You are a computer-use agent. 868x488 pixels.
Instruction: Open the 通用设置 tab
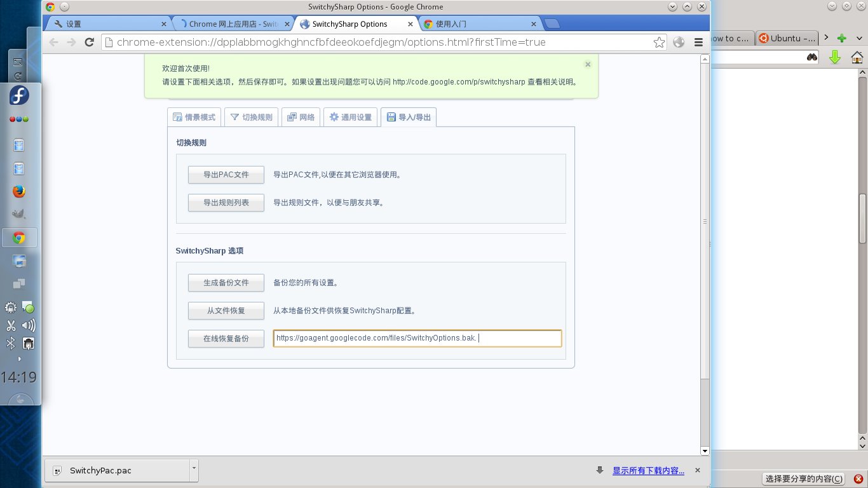350,118
